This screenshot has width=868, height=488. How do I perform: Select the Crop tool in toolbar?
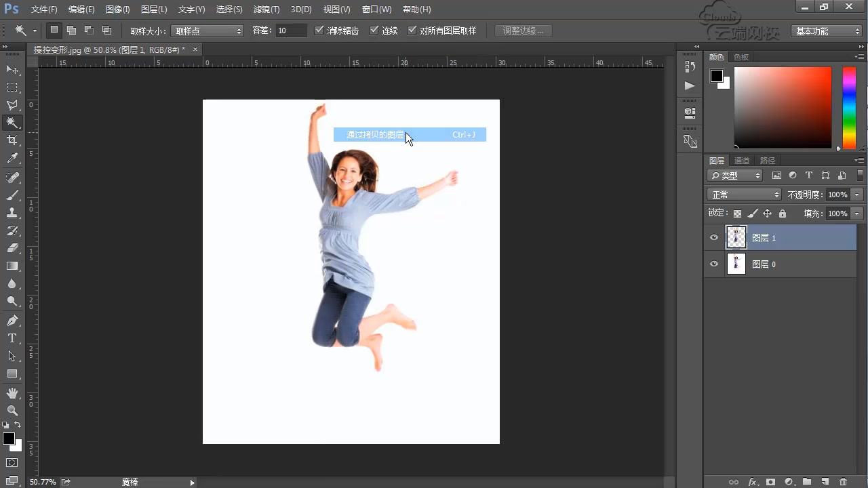[x=12, y=140]
